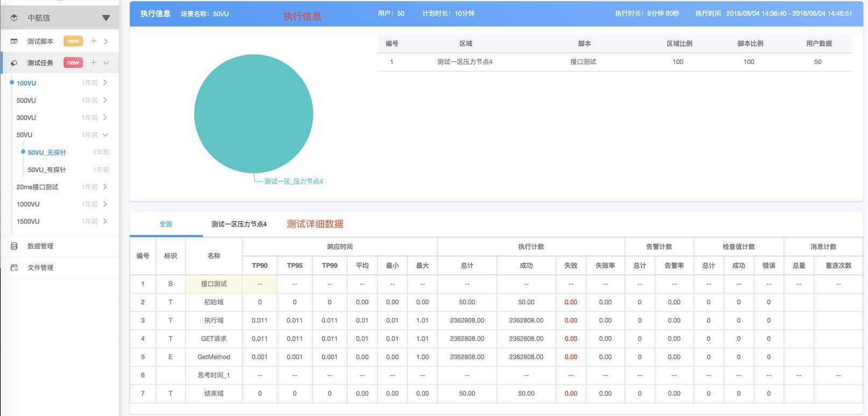This screenshot has height=416, width=868.
Task: Collapse the 测试任务 section chevron
Action: click(x=106, y=63)
